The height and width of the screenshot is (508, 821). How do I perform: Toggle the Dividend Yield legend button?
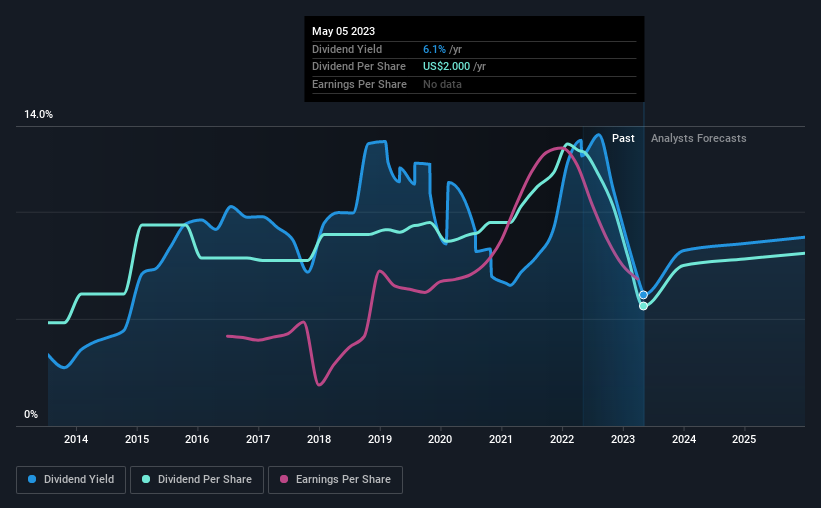tap(71, 480)
